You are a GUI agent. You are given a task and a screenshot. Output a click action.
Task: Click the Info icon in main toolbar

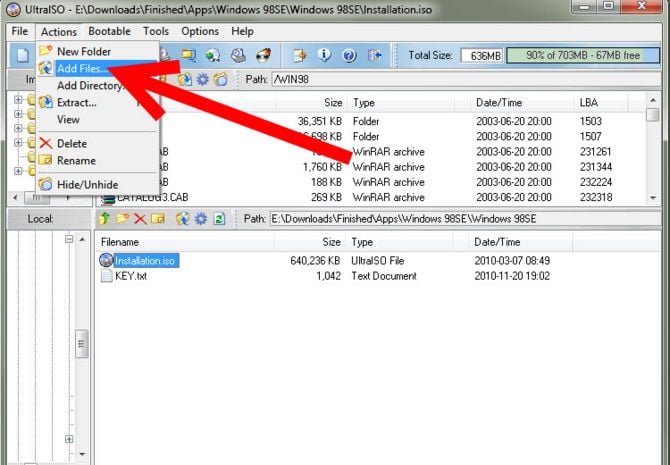[x=324, y=55]
